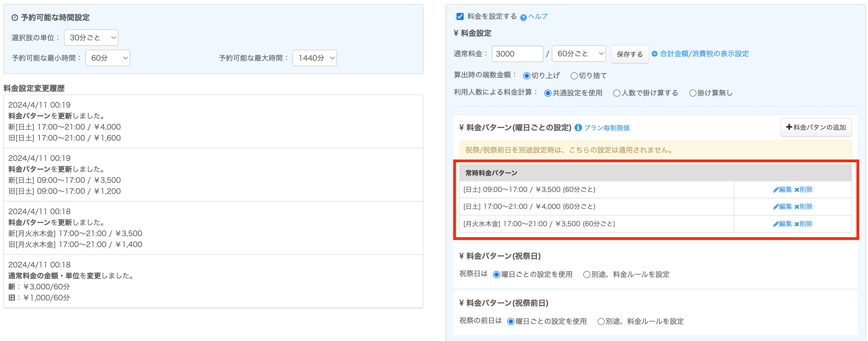This screenshot has height=341, width=868.
Task: Click gear icon for total/tax display settings
Action: pyautogui.click(x=654, y=54)
